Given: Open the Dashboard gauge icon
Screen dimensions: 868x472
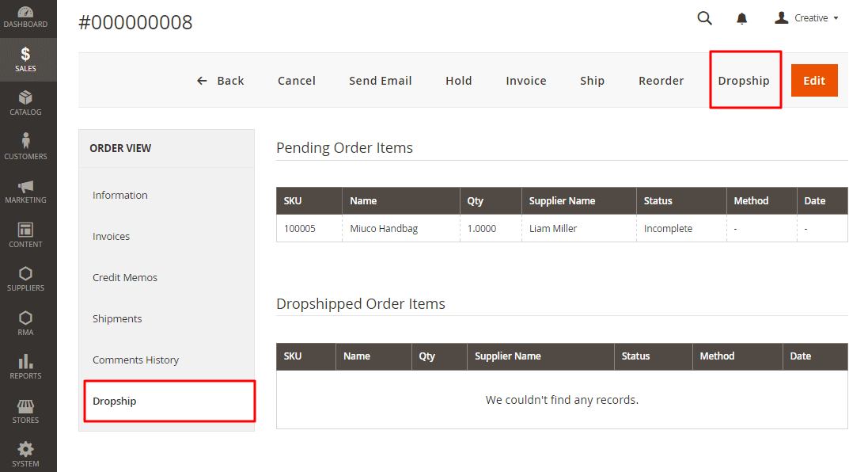Looking at the screenshot, I should 25,13.
